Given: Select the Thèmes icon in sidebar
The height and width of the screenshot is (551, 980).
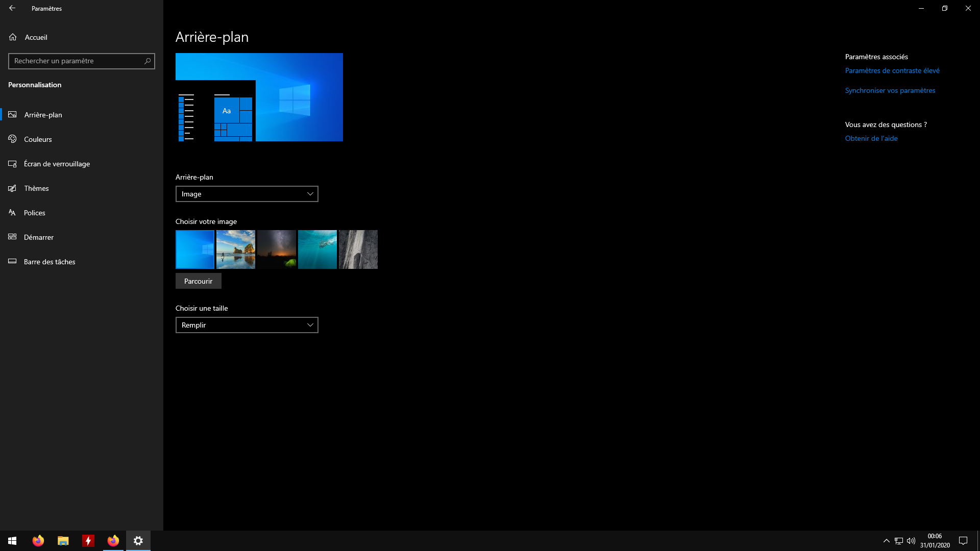Looking at the screenshot, I should click(13, 188).
